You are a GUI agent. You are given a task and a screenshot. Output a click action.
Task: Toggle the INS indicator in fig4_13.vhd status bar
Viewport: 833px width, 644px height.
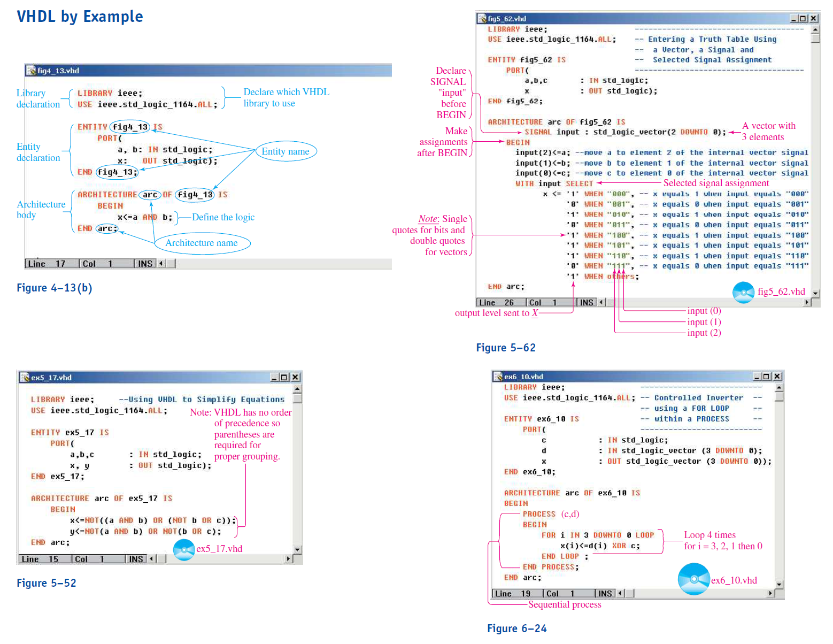tap(145, 263)
